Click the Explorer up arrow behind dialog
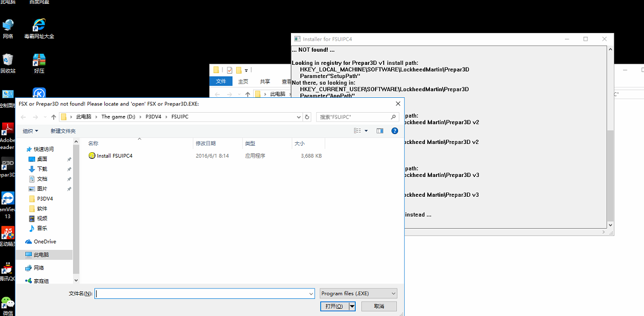644x316 pixels. (247, 94)
